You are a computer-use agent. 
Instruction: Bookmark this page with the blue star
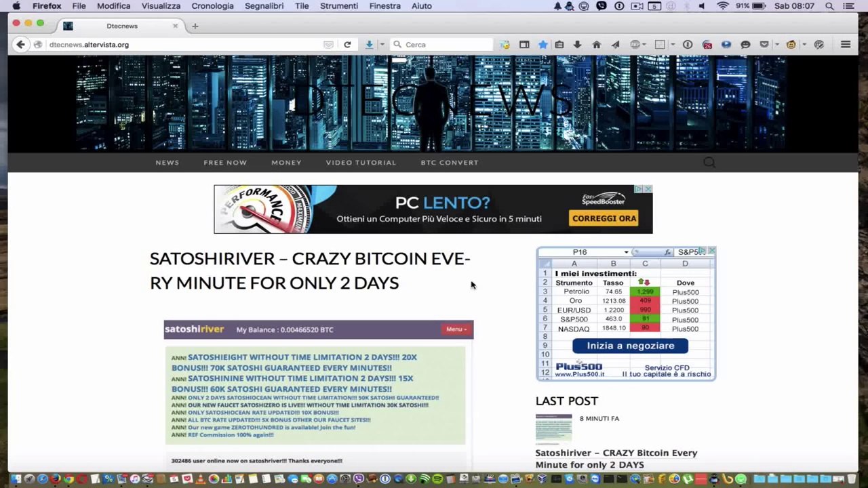pyautogui.click(x=542, y=45)
